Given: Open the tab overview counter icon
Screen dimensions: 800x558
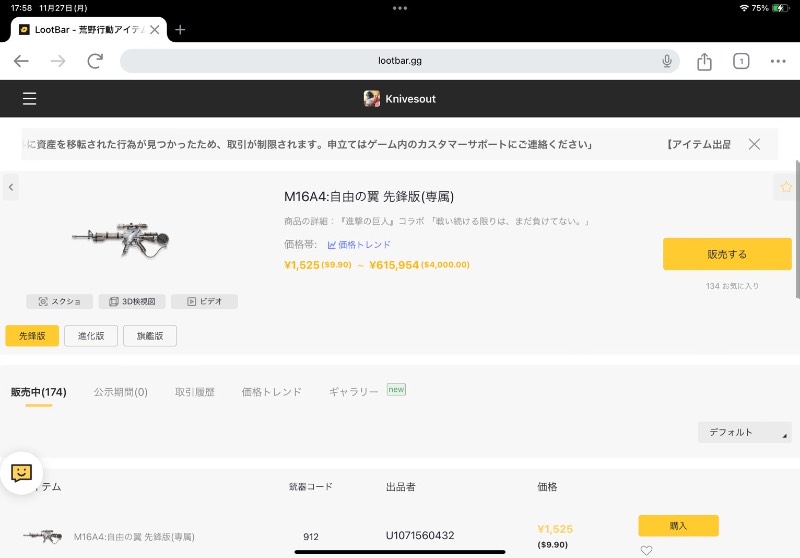Looking at the screenshot, I should tap(741, 61).
